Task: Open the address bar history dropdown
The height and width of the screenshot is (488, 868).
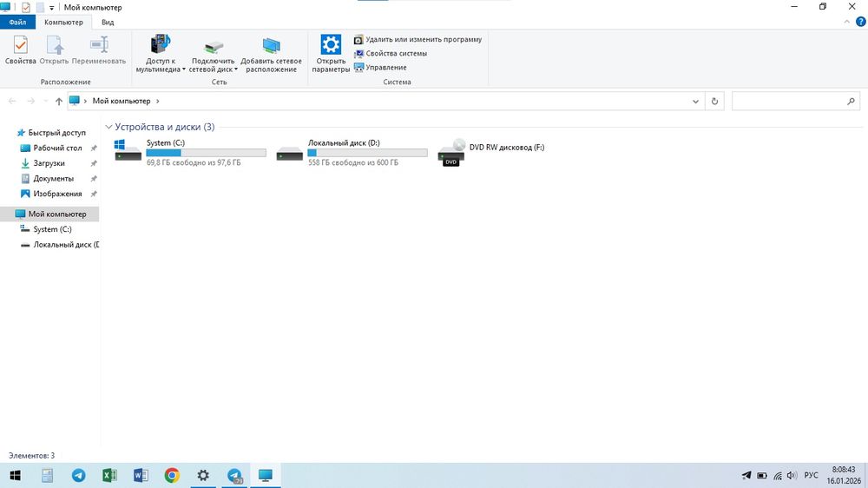Action: (x=696, y=102)
